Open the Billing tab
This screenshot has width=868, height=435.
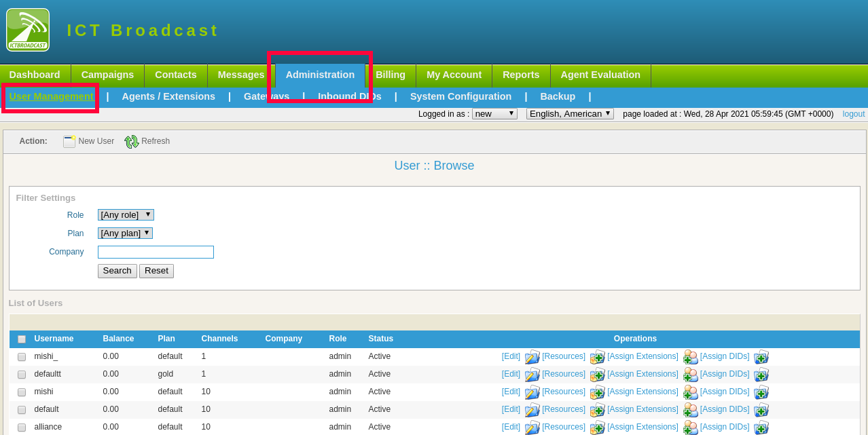(391, 75)
